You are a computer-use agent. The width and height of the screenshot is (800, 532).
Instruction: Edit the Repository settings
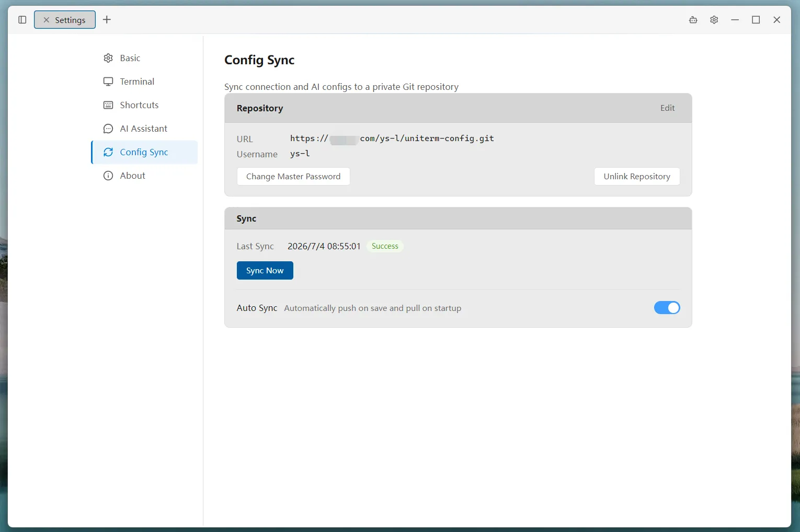tap(667, 108)
